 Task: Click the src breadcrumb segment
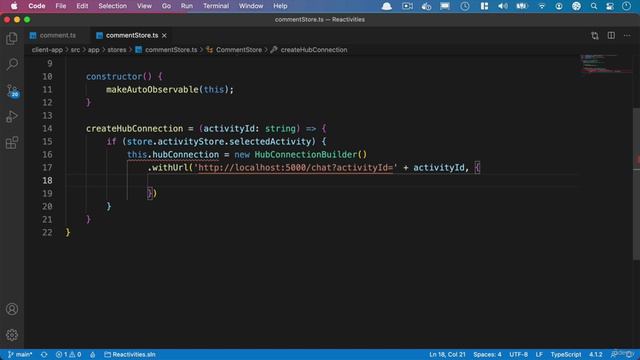coord(76,50)
